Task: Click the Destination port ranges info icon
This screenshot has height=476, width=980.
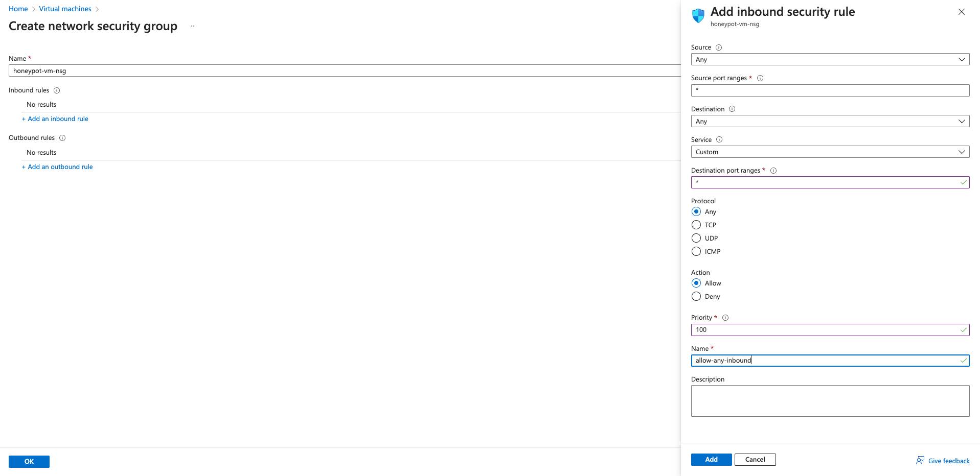Action: (773, 171)
